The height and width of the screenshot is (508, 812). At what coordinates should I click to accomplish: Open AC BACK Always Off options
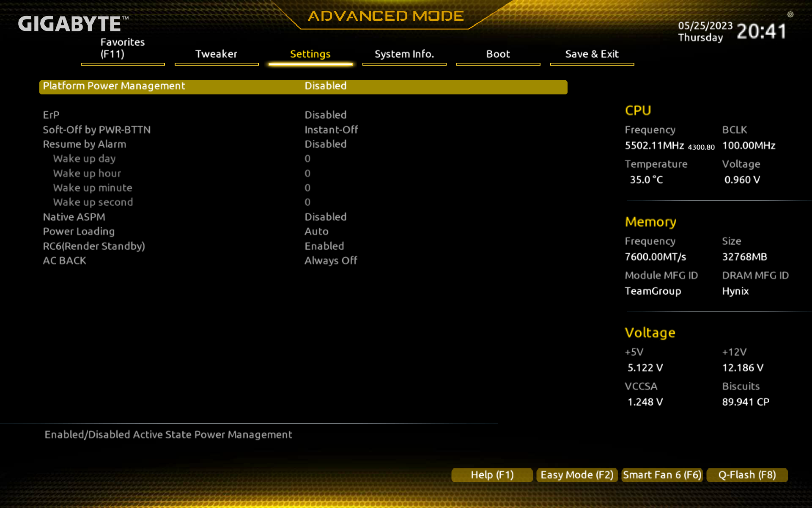331,261
